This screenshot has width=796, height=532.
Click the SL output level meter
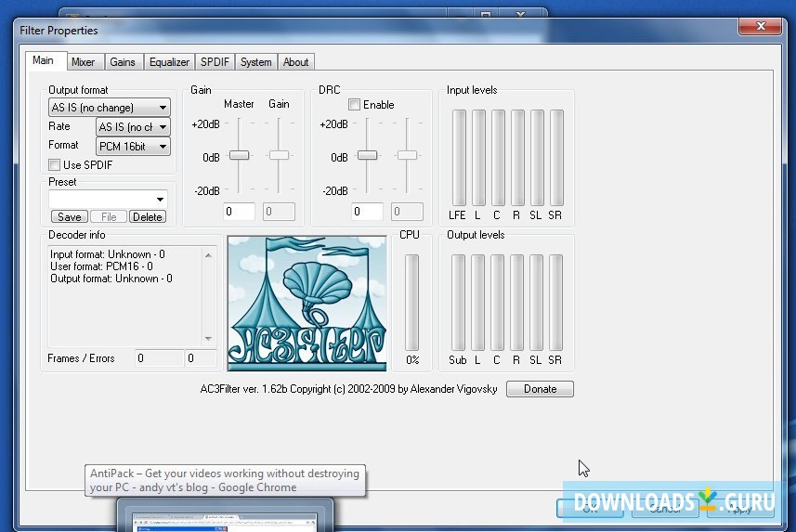(x=536, y=303)
